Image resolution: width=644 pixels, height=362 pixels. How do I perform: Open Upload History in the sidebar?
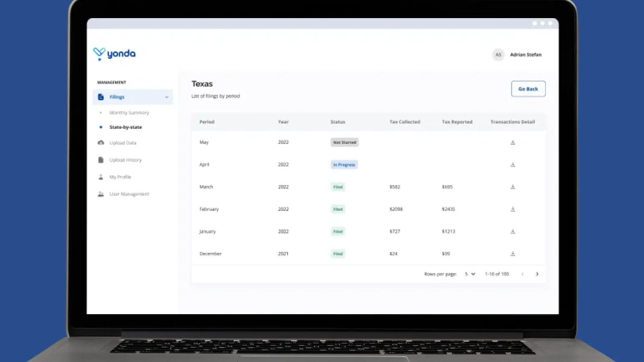[126, 160]
